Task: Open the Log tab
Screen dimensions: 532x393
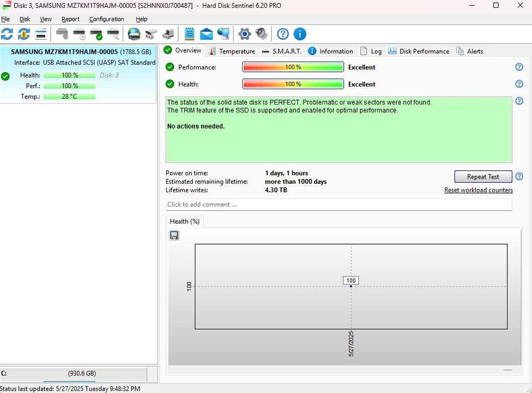Action: pos(371,51)
